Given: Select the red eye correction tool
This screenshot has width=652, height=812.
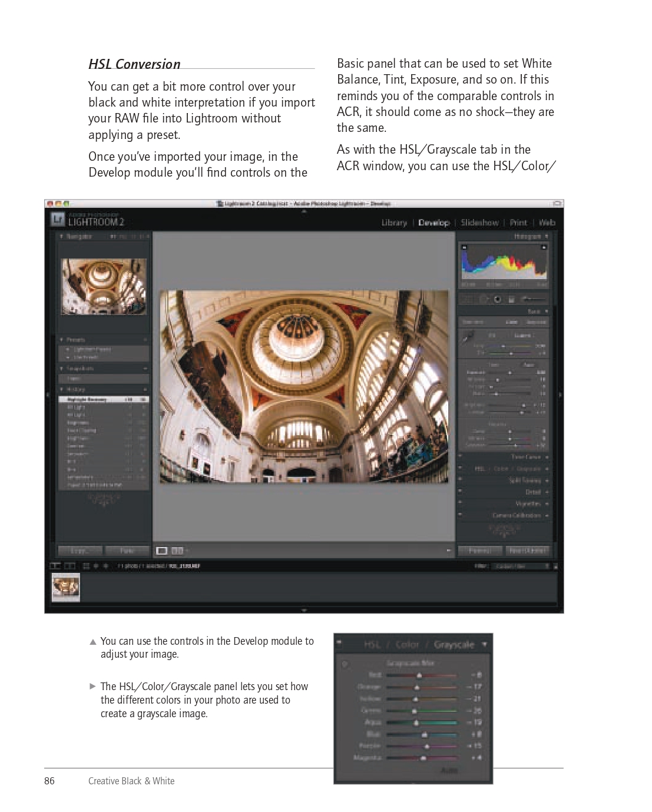Looking at the screenshot, I should click(498, 299).
